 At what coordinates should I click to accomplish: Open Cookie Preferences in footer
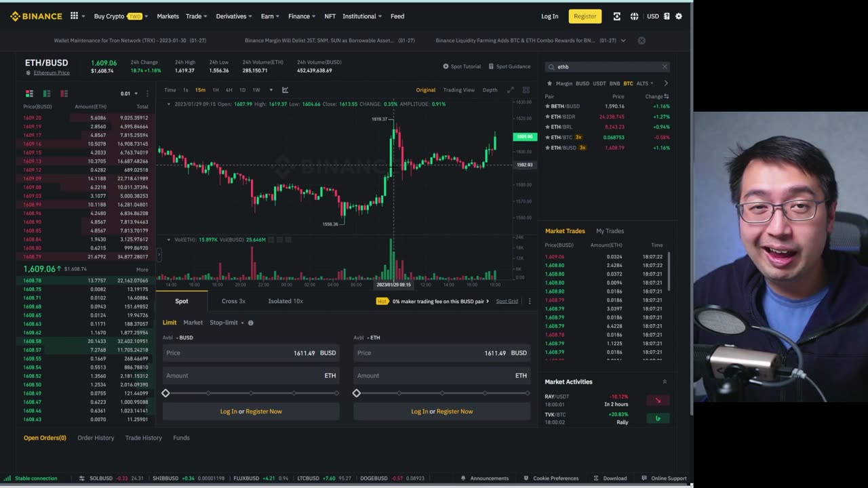coord(551,479)
